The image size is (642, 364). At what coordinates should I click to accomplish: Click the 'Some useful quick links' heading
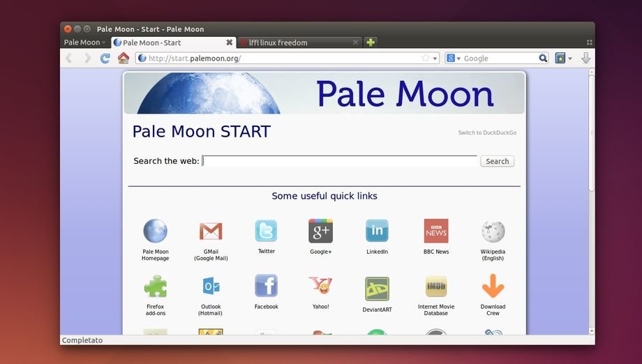click(324, 196)
